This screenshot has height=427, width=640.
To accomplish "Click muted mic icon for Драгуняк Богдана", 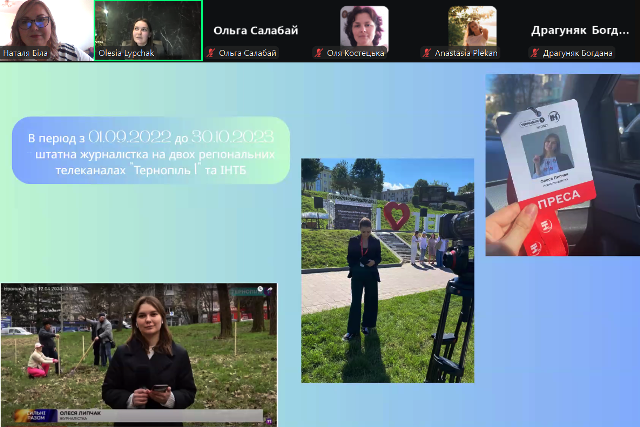I will tap(535, 52).
